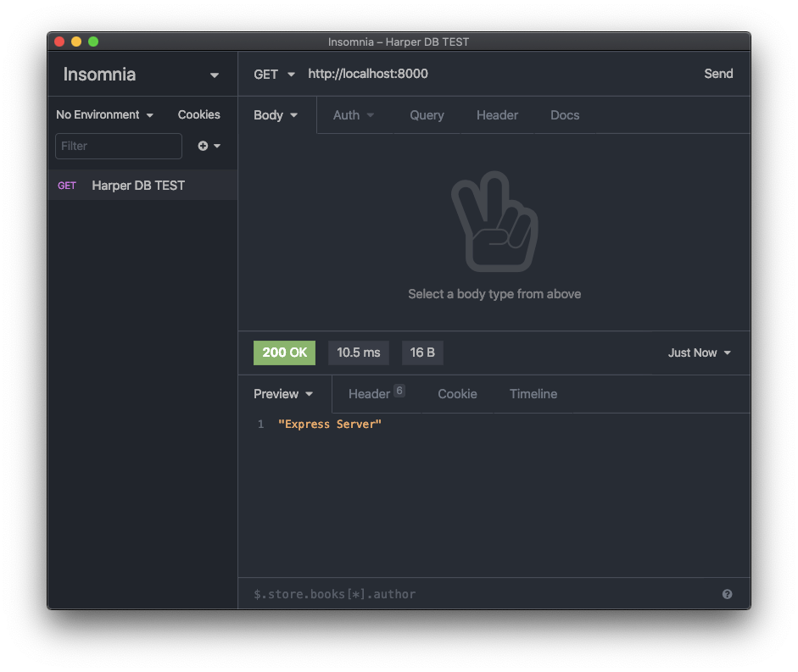Screen dimensions: 798x672
Task: Click the "Express Server" response text
Action: pyautogui.click(x=330, y=425)
